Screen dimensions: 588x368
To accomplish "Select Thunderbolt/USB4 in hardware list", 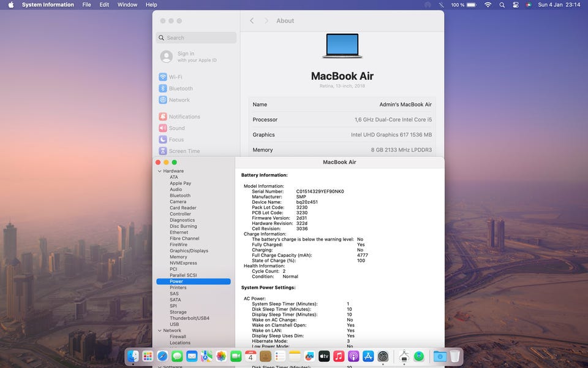I will [189, 318].
